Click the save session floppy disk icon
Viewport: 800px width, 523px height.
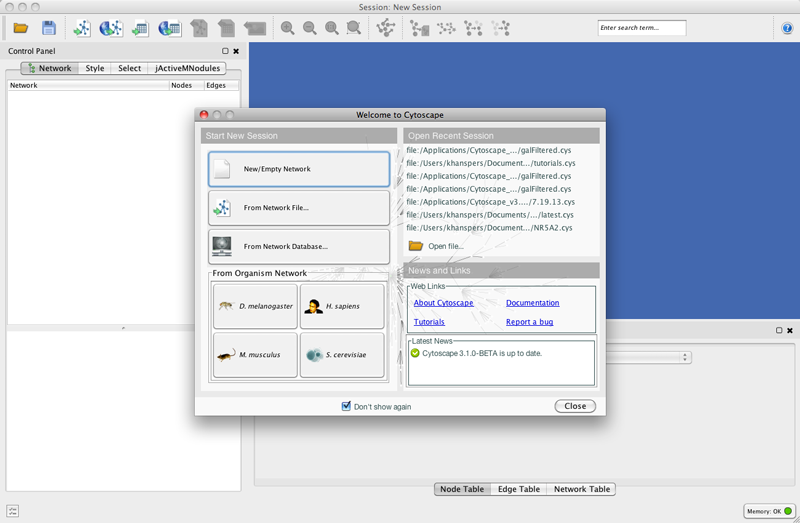48,28
